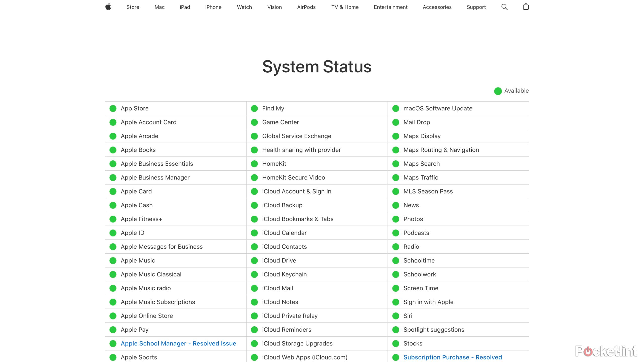Open the Support menu

476,7
